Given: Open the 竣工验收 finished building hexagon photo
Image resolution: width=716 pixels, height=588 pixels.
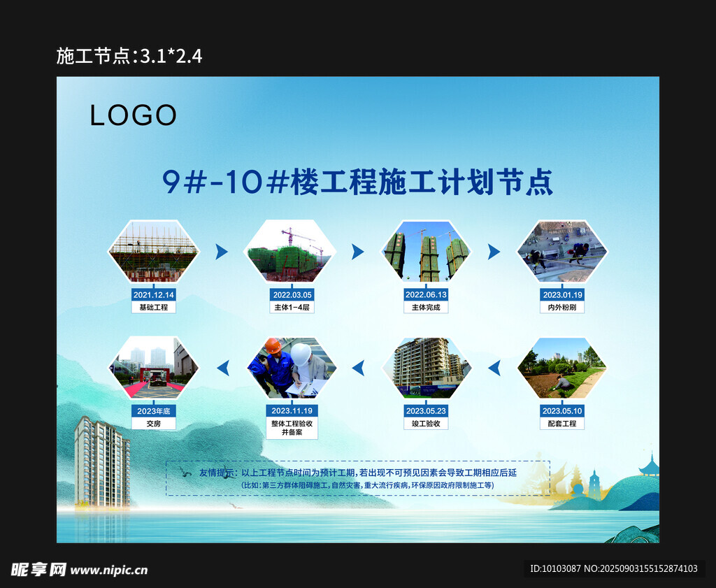Looking at the screenshot, I should (426, 368).
